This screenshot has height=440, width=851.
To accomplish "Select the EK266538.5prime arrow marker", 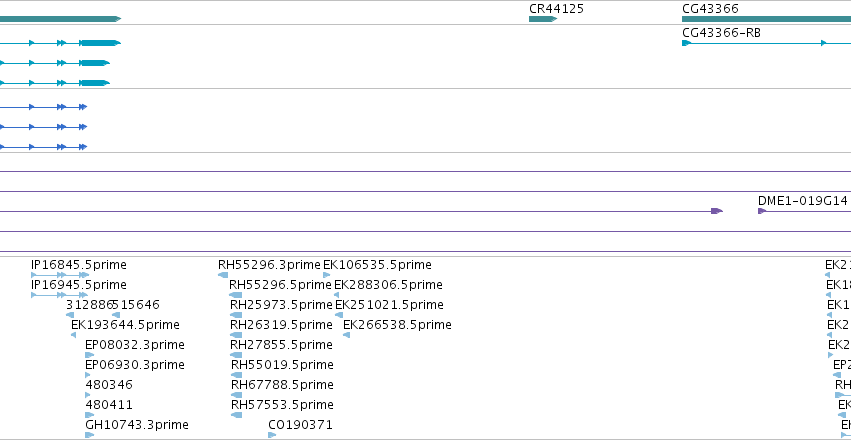I will click(346, 335).
